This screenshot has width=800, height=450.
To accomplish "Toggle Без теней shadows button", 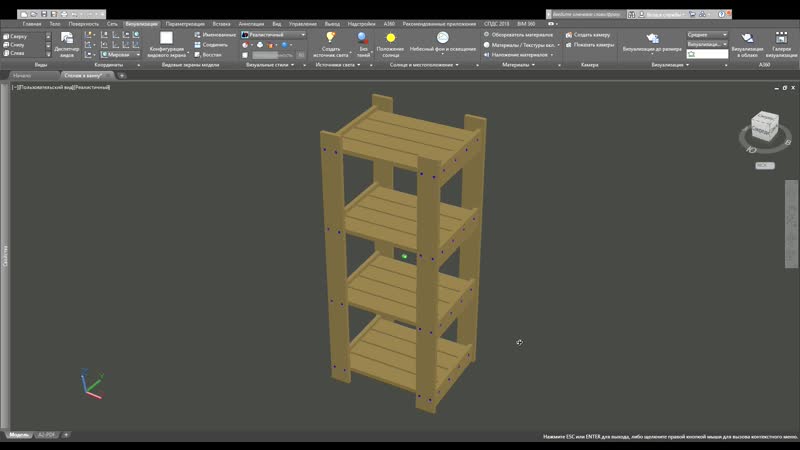I will (x=363, y=42).
